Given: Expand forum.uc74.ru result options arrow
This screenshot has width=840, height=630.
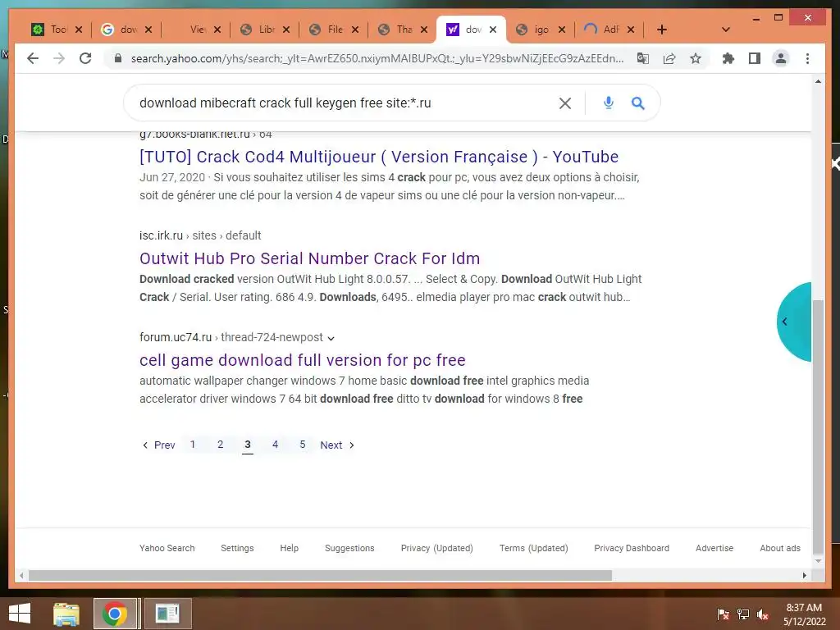Looking at the screenshot, I should tap(331, 338).
